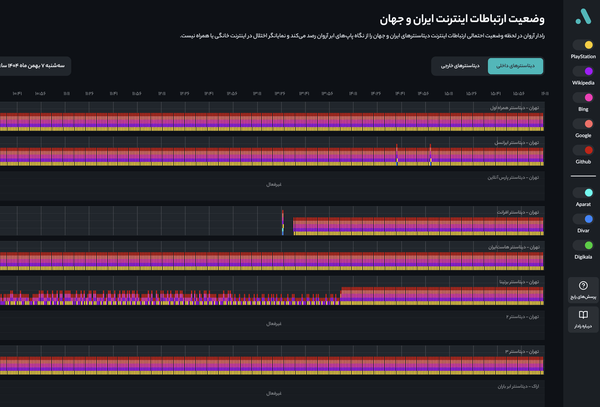The height and width of the screenshot is (407, 600).
Task: Select the domestic datacenters tab
Action: (x=515, y=66)
